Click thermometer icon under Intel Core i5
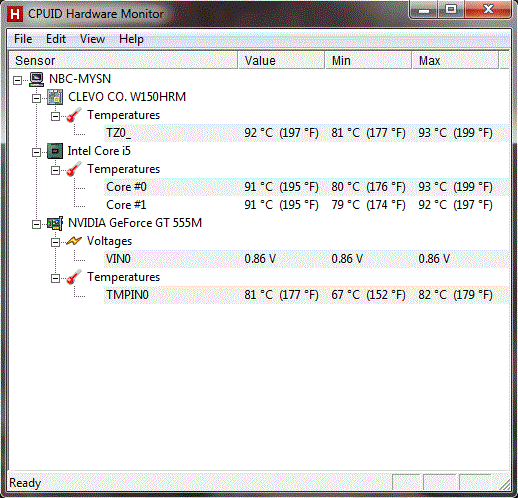The width and height of the screenshot is (518, 498). [74, 169]
